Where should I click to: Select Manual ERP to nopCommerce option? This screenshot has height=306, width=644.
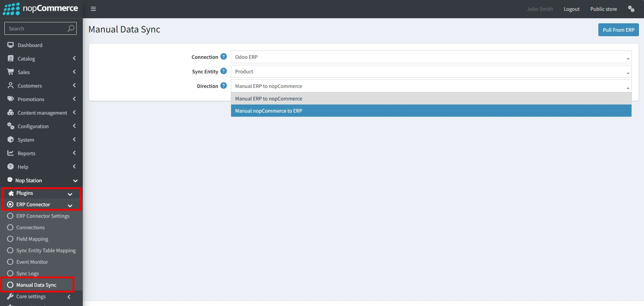[x=431, y=98]
